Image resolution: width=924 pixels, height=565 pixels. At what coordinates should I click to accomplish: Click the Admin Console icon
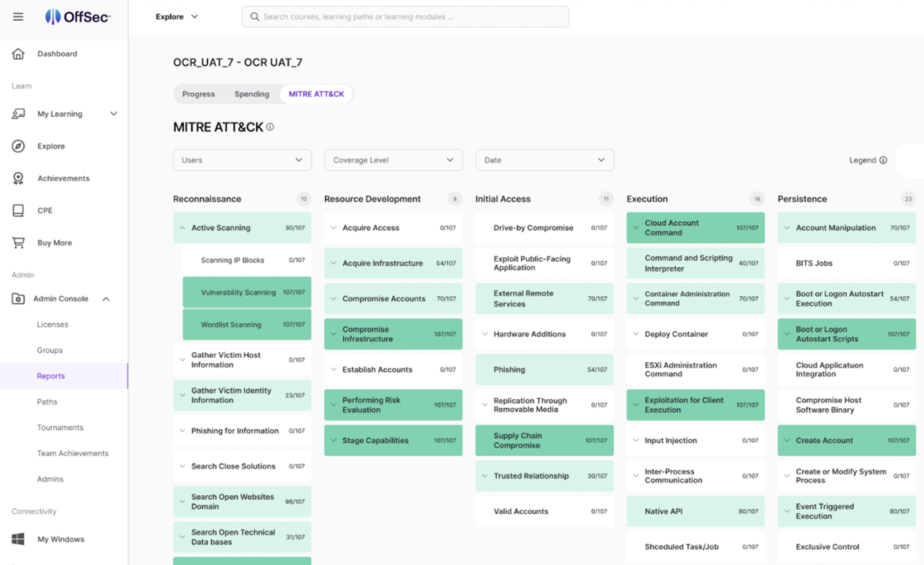tap(18, 299)
